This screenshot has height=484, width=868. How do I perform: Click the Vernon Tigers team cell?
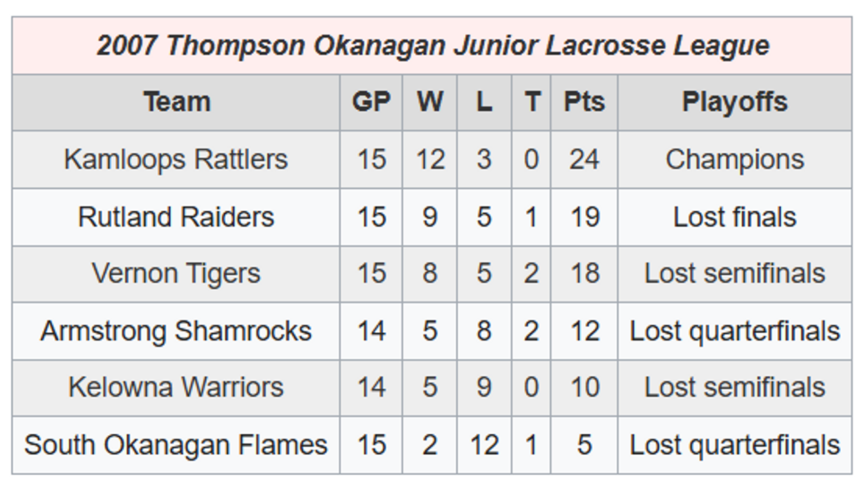(176, 274)
